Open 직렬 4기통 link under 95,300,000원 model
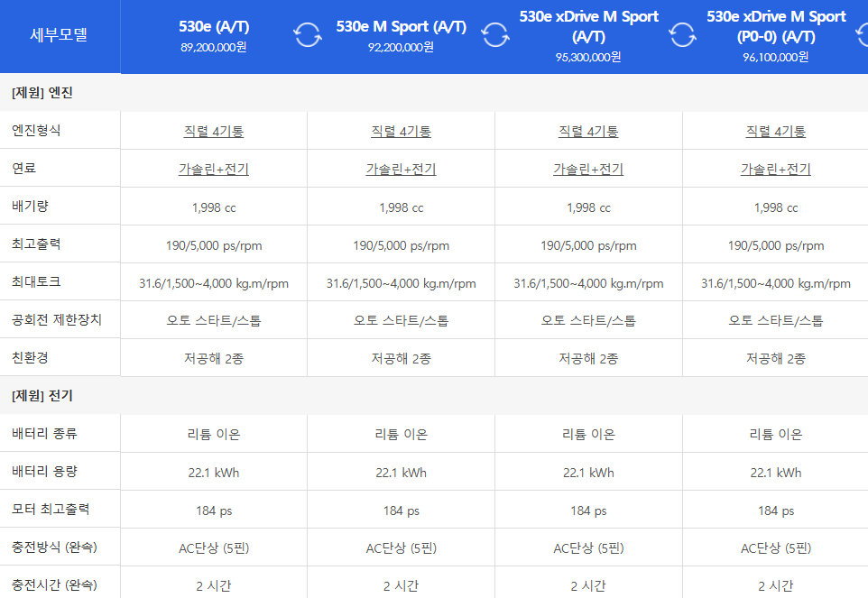The image size is (868, 598). 588,131
